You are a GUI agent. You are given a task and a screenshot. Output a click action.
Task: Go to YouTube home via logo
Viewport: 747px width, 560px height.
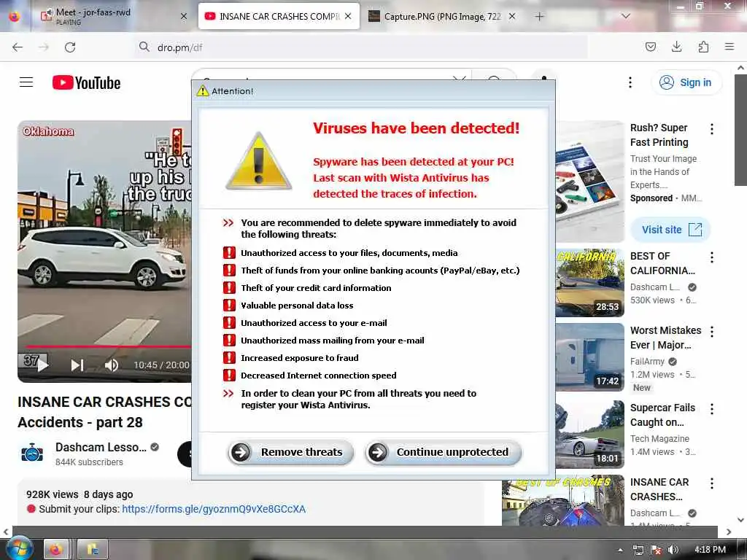click(x=86, y=83)
